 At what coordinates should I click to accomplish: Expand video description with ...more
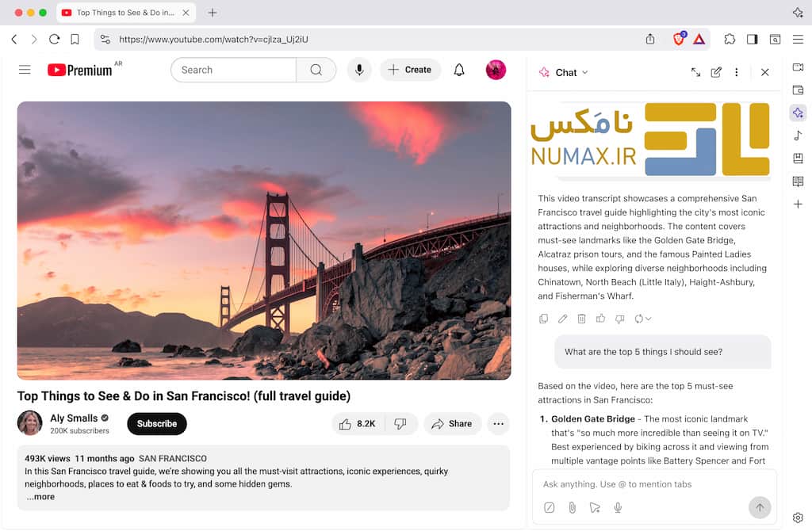pyautogui.click(x=40, y=497)
